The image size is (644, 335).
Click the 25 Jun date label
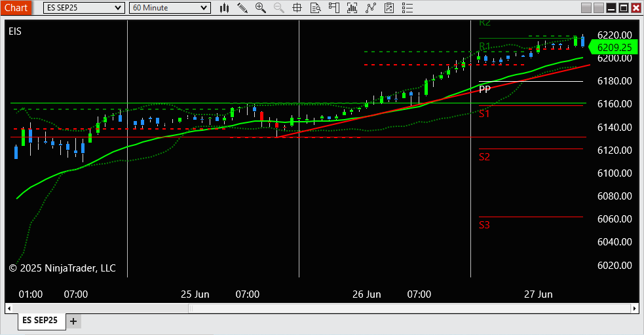[x=195, y=294]
